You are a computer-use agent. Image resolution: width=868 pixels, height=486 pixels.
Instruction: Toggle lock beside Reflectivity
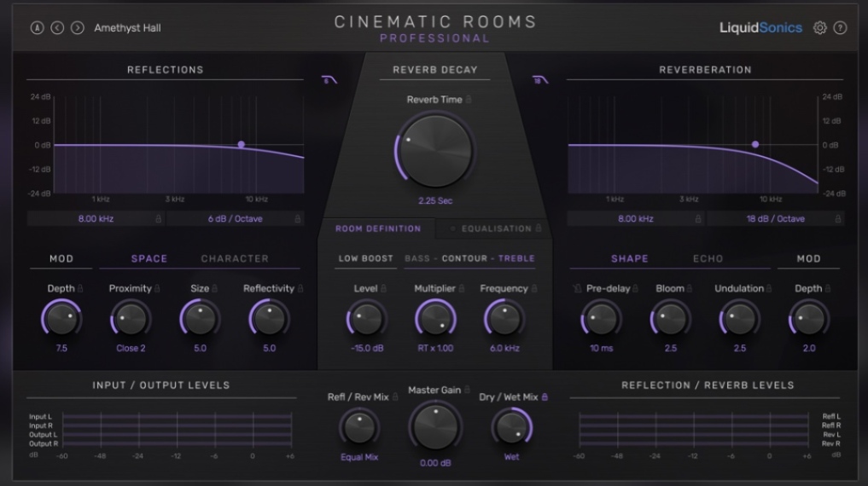coord(300,288)
